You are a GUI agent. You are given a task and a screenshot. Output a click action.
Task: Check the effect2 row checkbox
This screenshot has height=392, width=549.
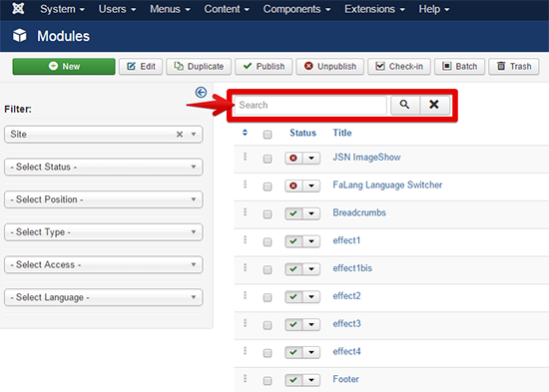268,297
